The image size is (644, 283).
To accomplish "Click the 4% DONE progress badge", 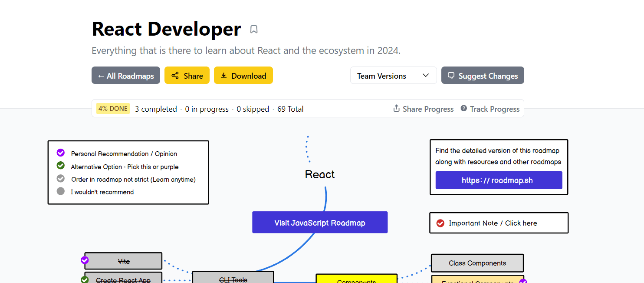I will click(x=113, y=108).
